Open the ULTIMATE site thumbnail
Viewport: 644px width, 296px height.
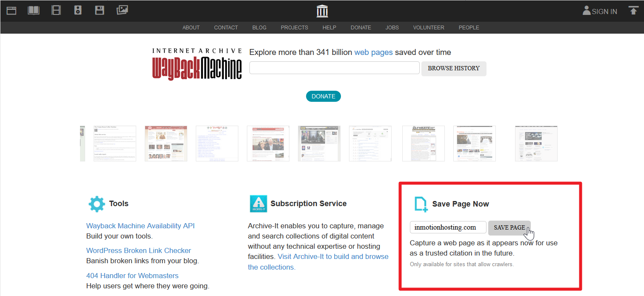(x=424, y=144)
